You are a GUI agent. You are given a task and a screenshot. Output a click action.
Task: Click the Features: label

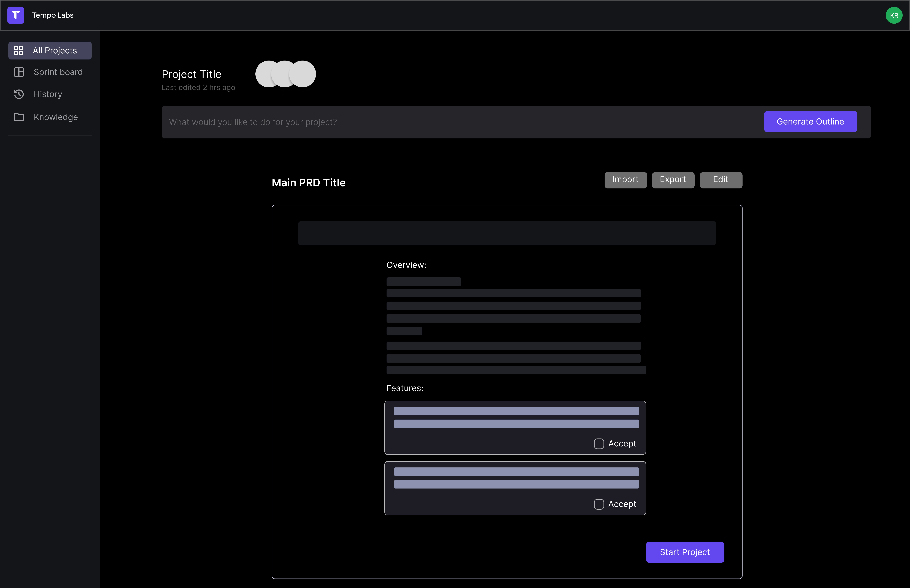coord(405,388)
